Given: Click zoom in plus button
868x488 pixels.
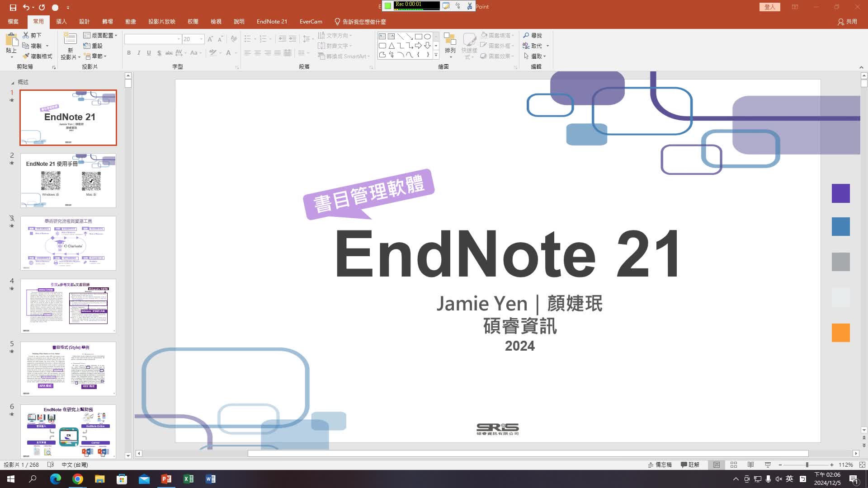Looking at the screenshot, I should 832,465.
